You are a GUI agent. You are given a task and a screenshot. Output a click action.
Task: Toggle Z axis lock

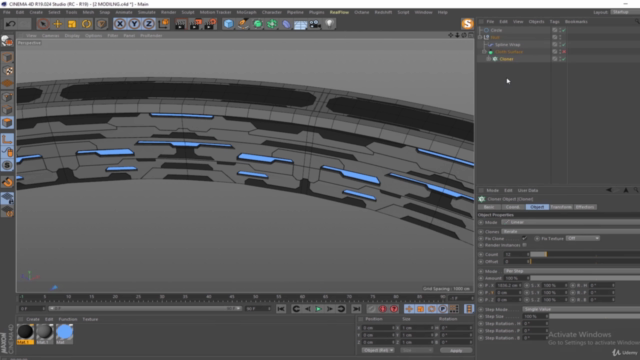pos(149,24)
